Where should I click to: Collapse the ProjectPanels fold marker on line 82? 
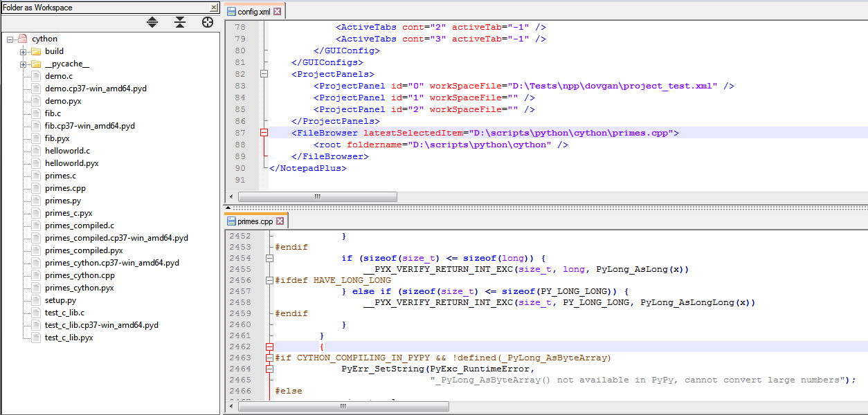tap(263, 74)
